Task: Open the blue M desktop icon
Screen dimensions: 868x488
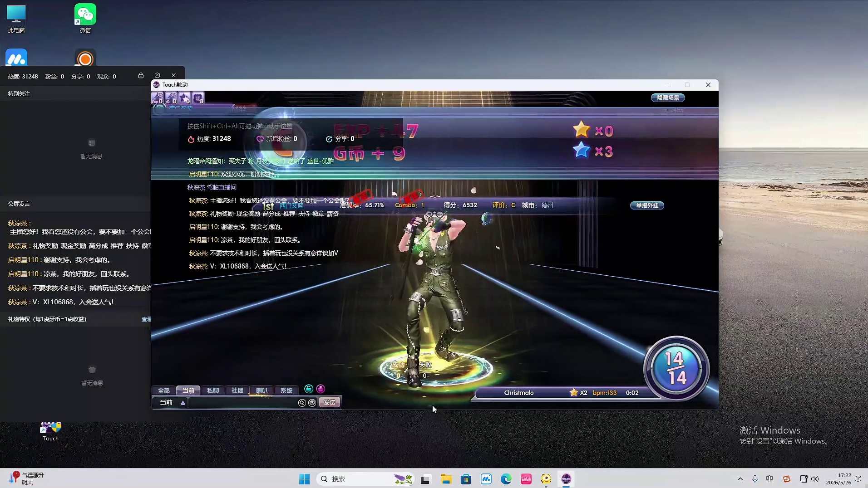Action: pos(16,58)
